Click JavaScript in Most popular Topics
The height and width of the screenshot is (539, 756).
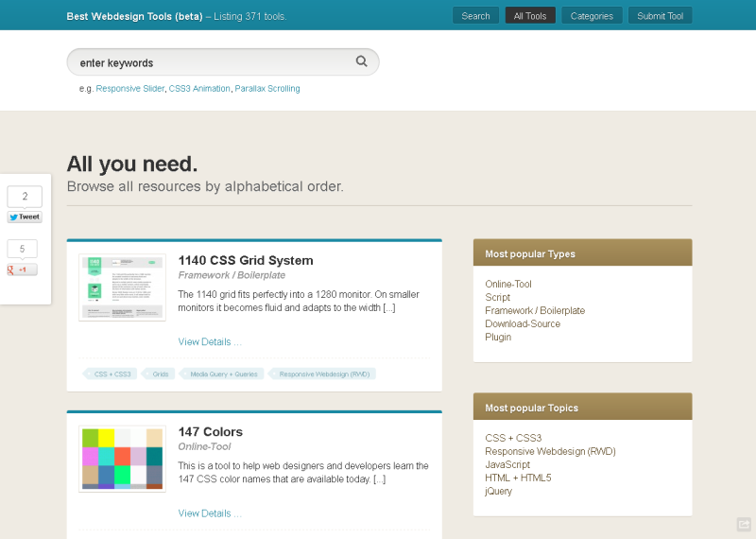(x=507, y=464)
